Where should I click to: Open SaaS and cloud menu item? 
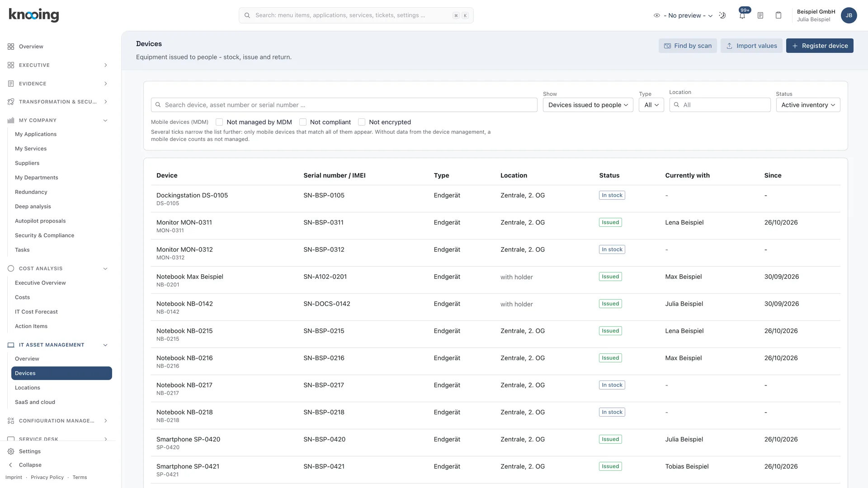[35, 402]
